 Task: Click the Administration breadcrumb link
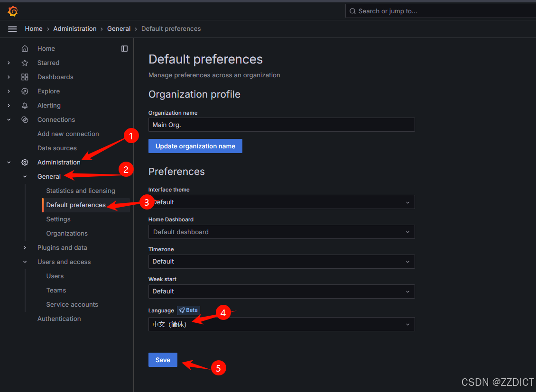pyautogui.click(x=75, y=29)
